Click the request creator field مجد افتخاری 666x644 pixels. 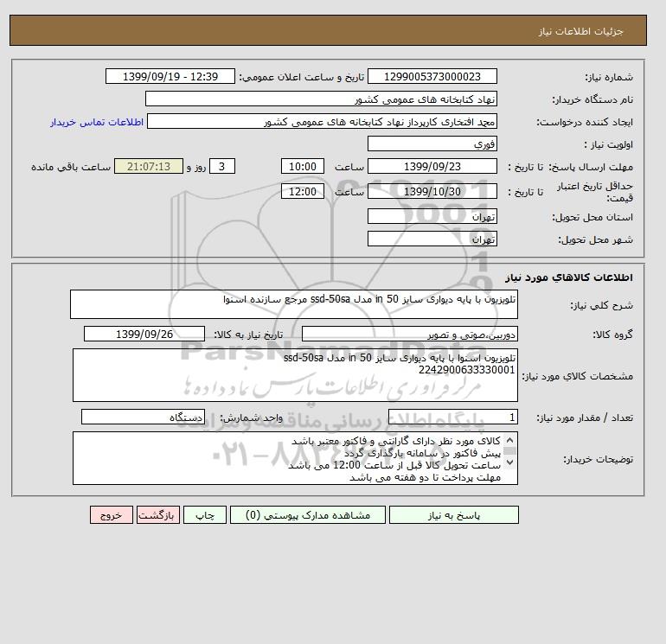[322, 121]
